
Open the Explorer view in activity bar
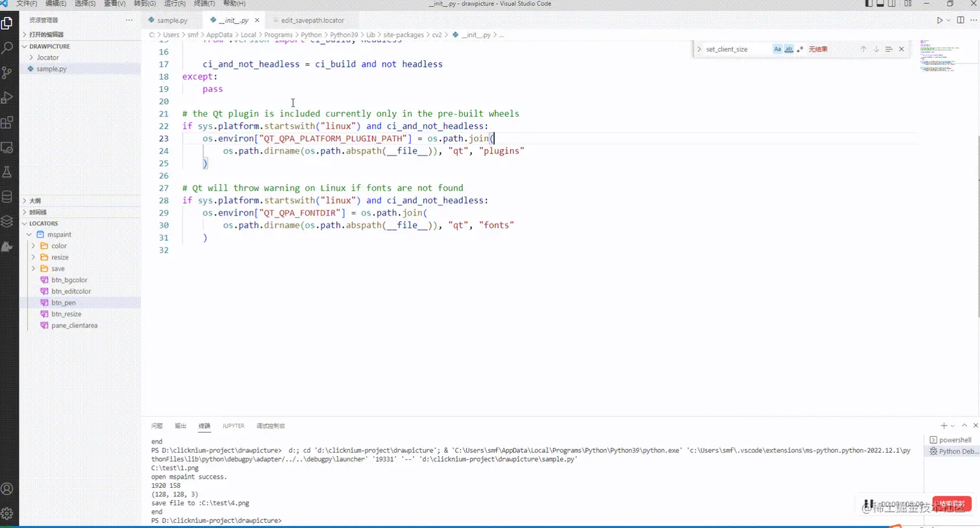click(7, 24)
